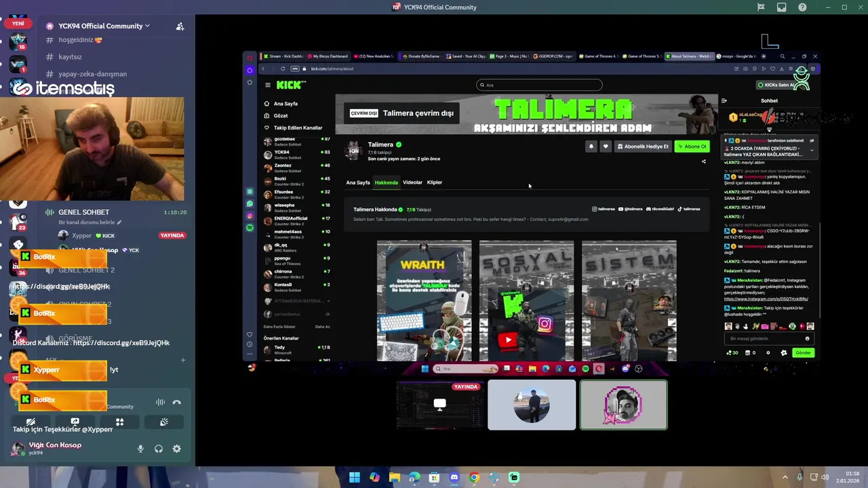This screenshot has width=868, height=488.
Task: Click the WRAITH promo panel image
Action: point(425,300)
